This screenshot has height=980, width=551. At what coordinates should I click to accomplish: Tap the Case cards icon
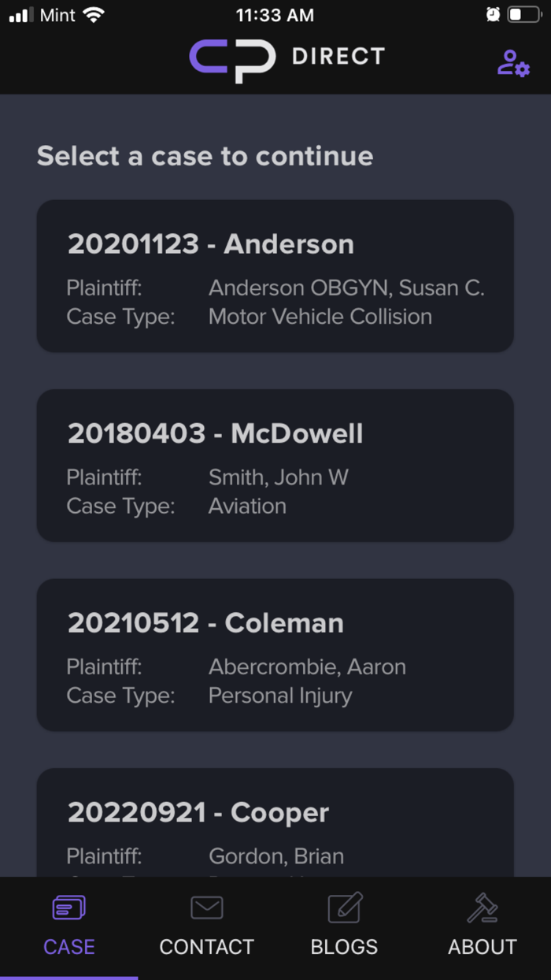tap(69, 908)
